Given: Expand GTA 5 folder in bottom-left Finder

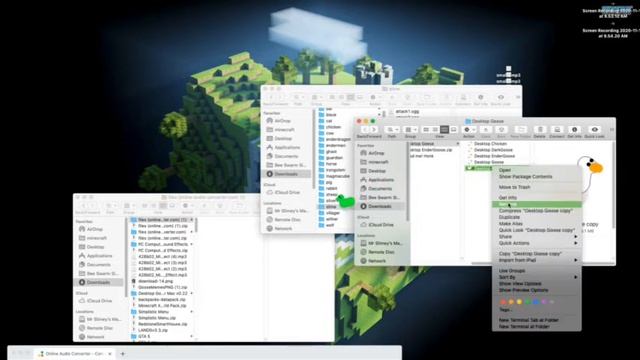Looking at the screenshot, I should click(191, 336).
